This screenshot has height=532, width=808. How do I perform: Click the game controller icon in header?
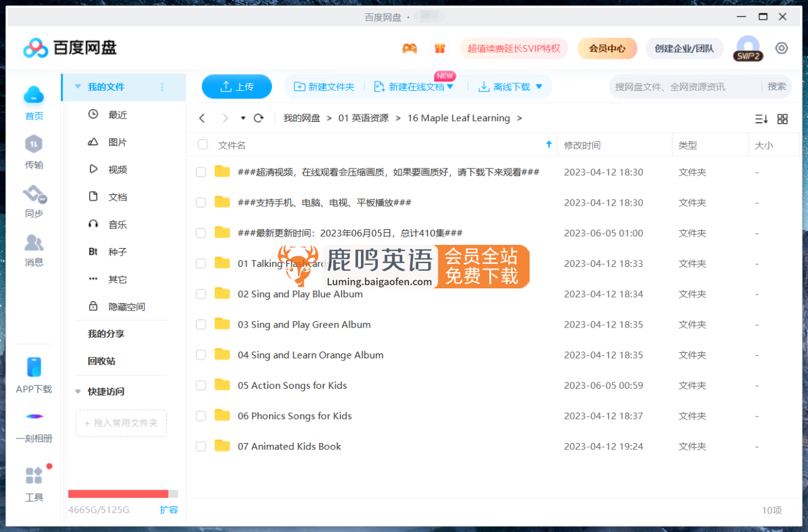410,49
